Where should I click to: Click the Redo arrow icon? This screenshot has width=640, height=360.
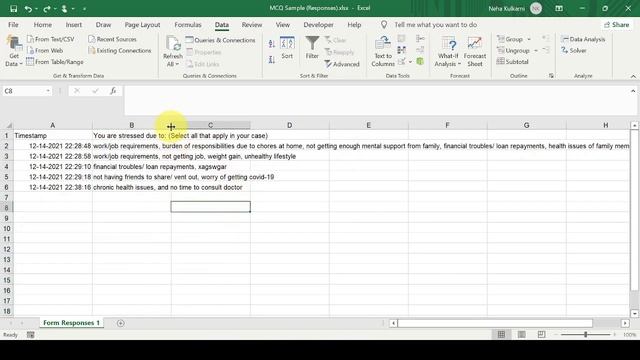[47, 9]
